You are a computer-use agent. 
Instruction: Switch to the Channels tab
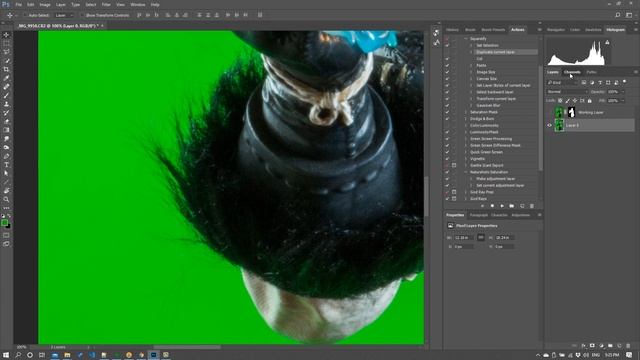572,72
